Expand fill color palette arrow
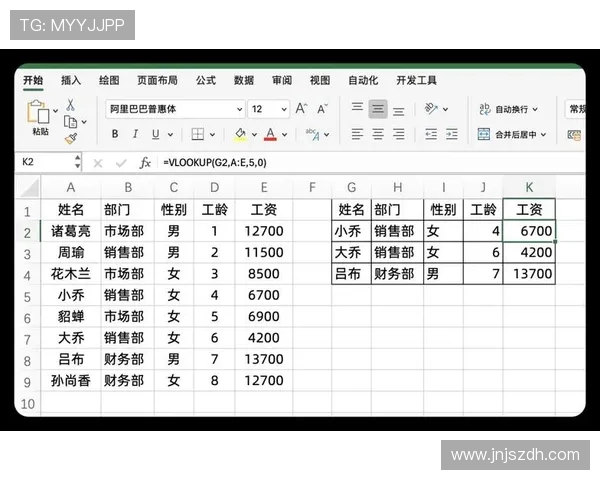 click(x=254, y=135)
